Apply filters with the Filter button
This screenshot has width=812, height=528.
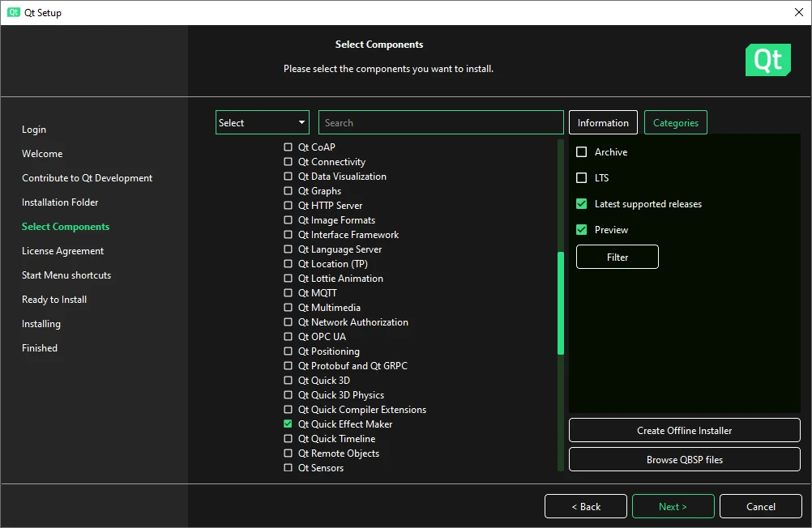(x=617, y=257)
